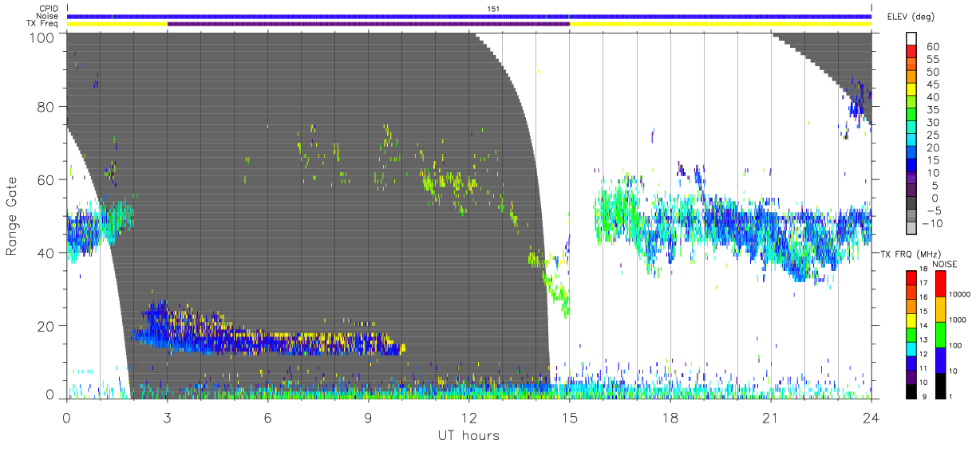This screenshot has width=980, height=452.
Task: Click the -5 label on the ELEV scale
Action: point(935,210)
